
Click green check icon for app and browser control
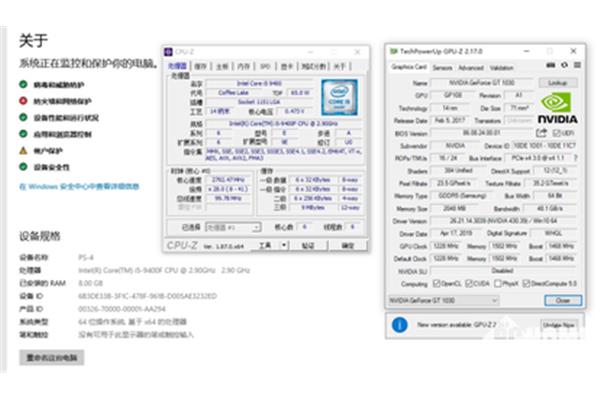click(23, 134)
